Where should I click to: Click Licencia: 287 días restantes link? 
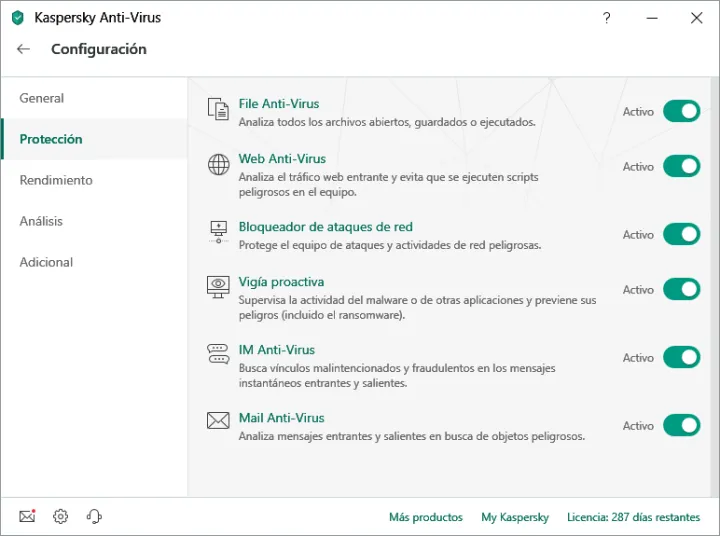click(633, 517)
